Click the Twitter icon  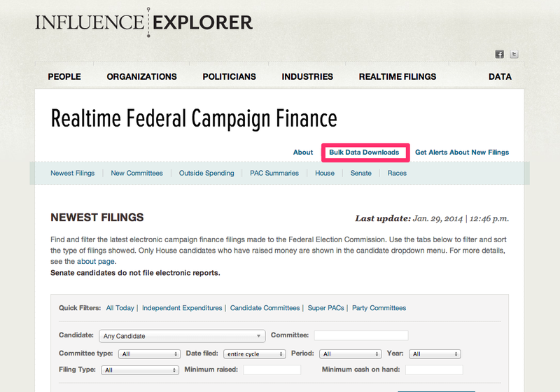[x=514, y=55]
